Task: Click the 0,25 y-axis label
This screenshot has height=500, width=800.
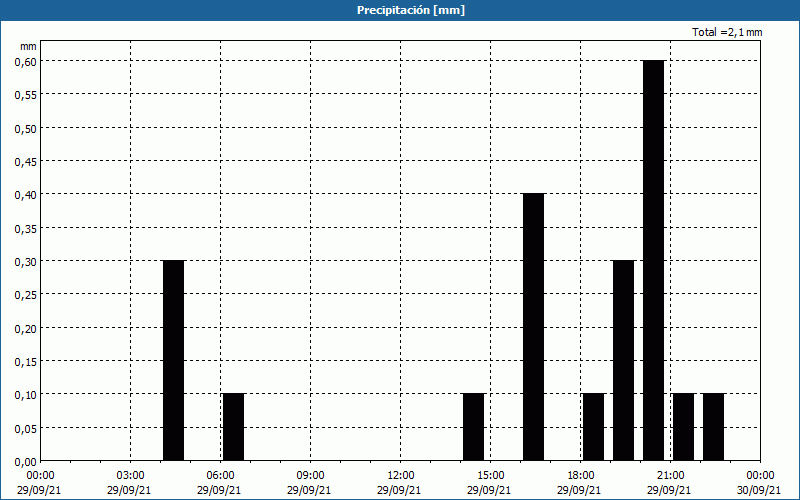Action: [26, 294]
